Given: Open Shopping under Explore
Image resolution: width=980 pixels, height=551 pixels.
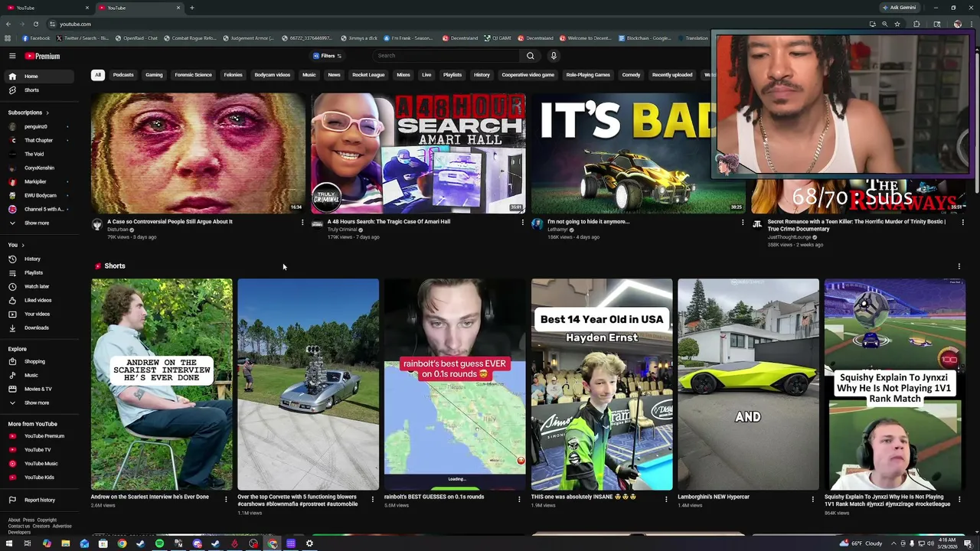Looking at the screenshot, I should click(38, 361).
